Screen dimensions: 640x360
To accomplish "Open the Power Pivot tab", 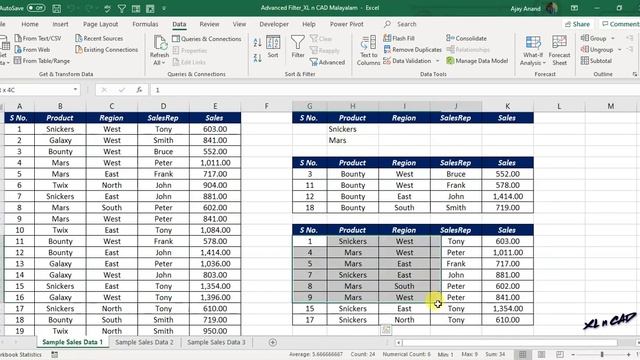I will point(347,24).
